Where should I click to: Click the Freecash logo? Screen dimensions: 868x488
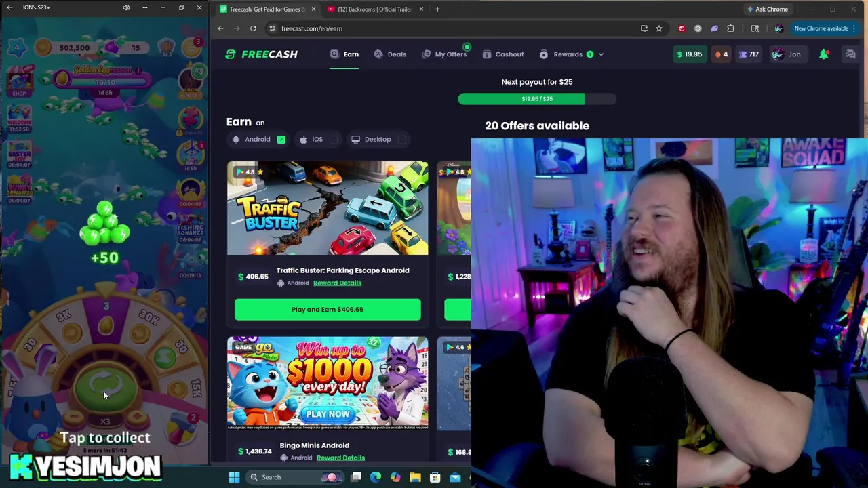point(261,54)
